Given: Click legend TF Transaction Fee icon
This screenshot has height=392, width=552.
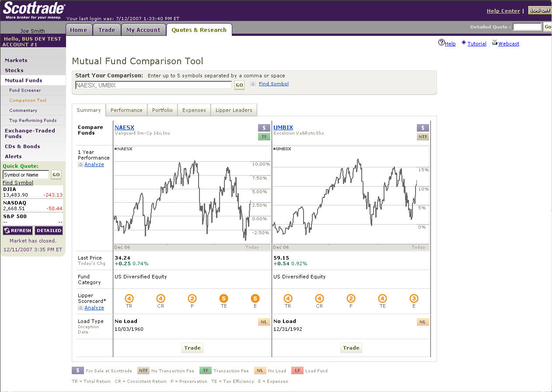Looking at the screenshot, I should [x=205, y=371].
